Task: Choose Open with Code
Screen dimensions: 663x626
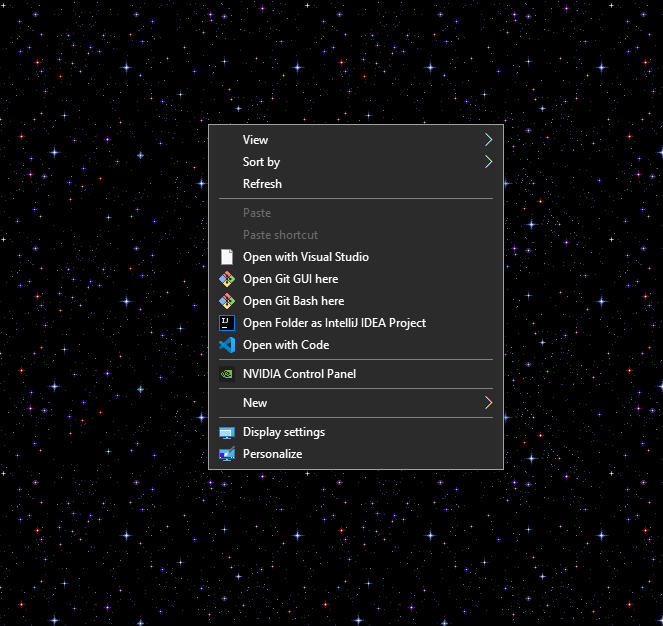Action: click(x=356, y=345)
